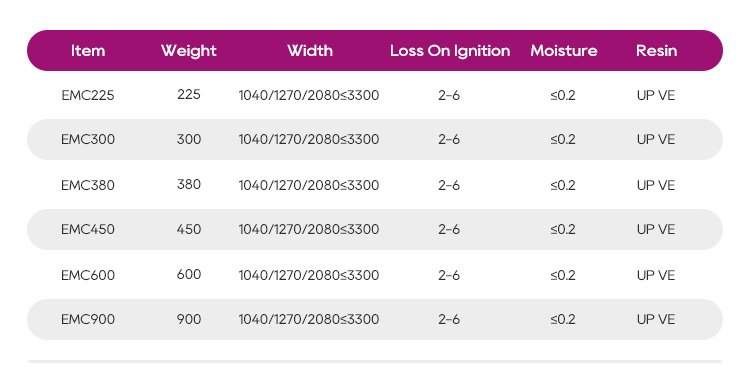Viewport: 750px width, 392px height.
Task: Click weight value 600
Action: (x=188, y=274)
